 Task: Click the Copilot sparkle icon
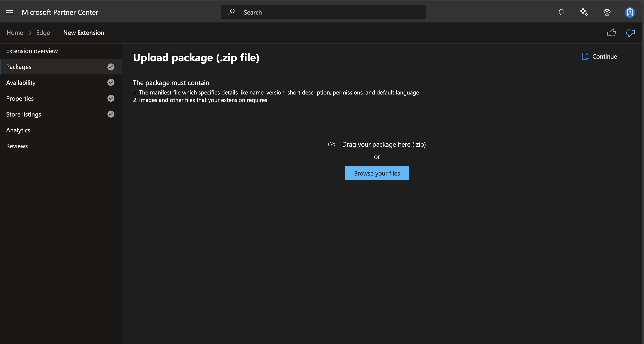tap(584, 12)
